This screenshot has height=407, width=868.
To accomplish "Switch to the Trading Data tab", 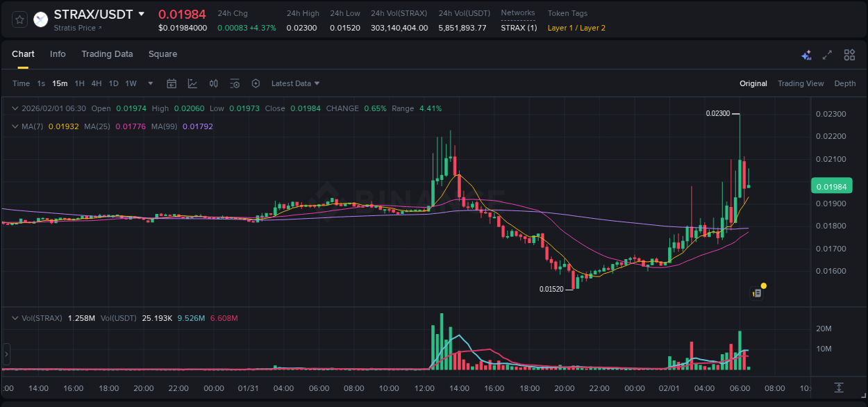I will point(107,54).
